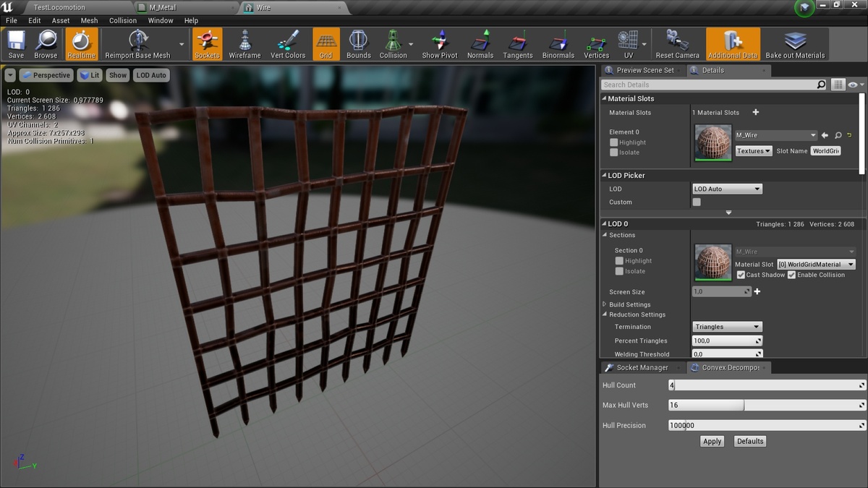Display mesh Normals
Image resolution: width=868 pixels, height=488 pixels.
(x=480, y=44)
